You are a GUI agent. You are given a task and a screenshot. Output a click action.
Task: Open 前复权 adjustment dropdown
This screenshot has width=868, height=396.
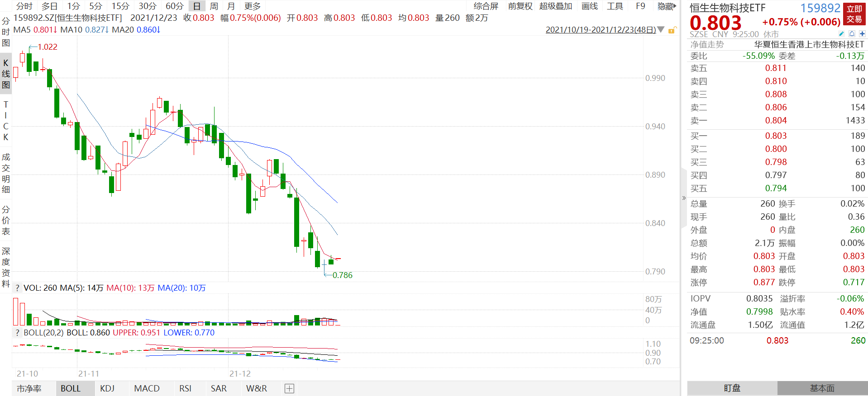(520, 6)
